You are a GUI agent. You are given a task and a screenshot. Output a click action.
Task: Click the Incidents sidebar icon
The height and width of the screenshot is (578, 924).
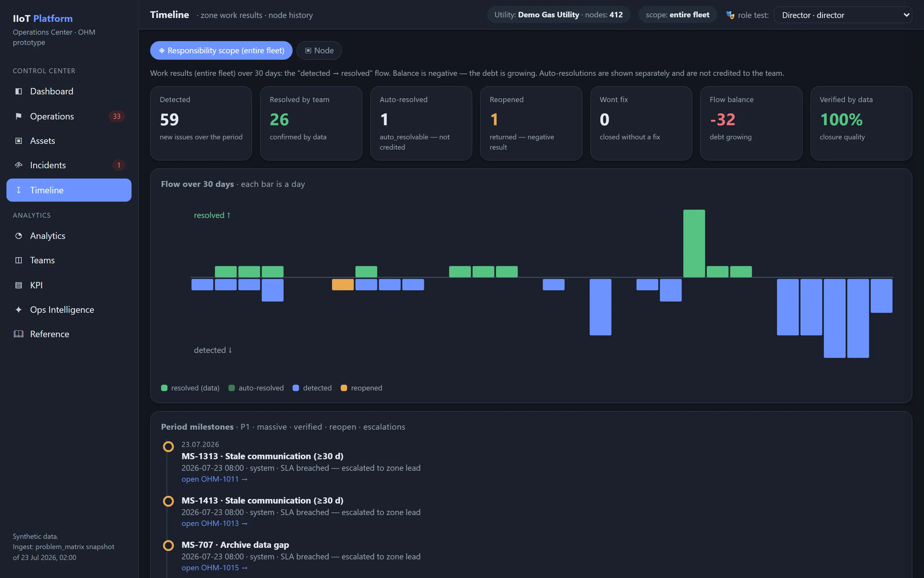(x=18, y=165)
